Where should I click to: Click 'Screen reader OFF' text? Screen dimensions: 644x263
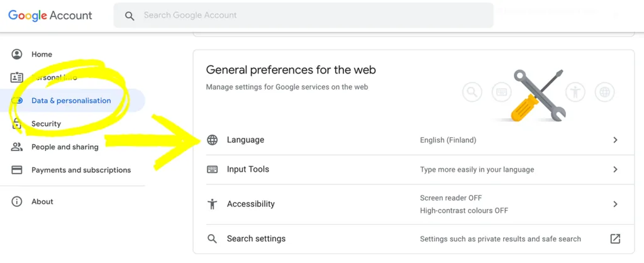pos(451,198)
